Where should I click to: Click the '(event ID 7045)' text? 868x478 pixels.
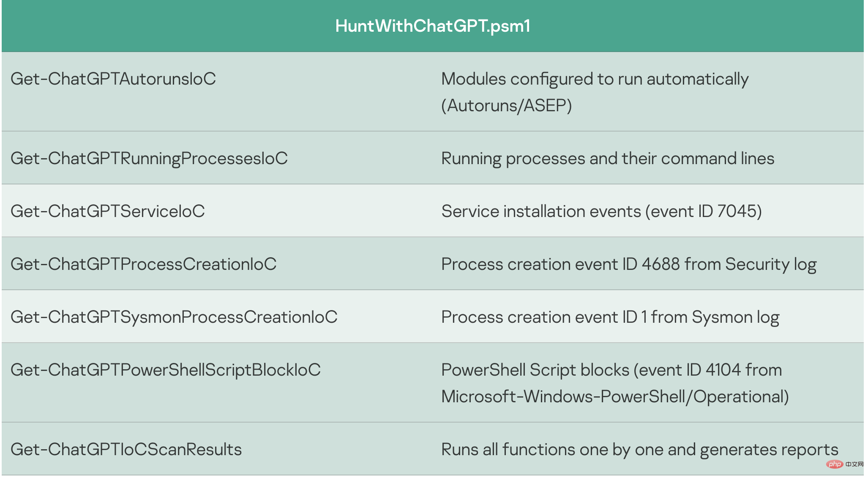704,211
